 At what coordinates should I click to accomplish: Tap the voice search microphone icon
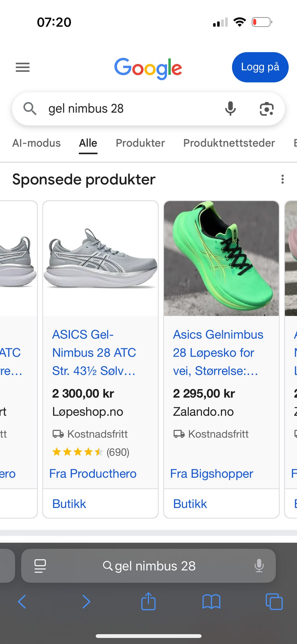click(x=230, y=109)
